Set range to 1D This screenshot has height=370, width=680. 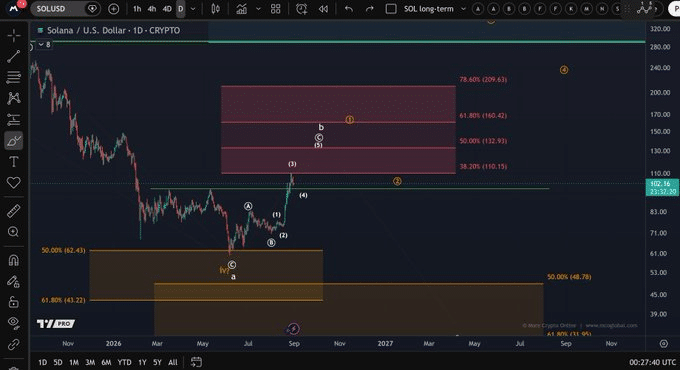[42, 362]
